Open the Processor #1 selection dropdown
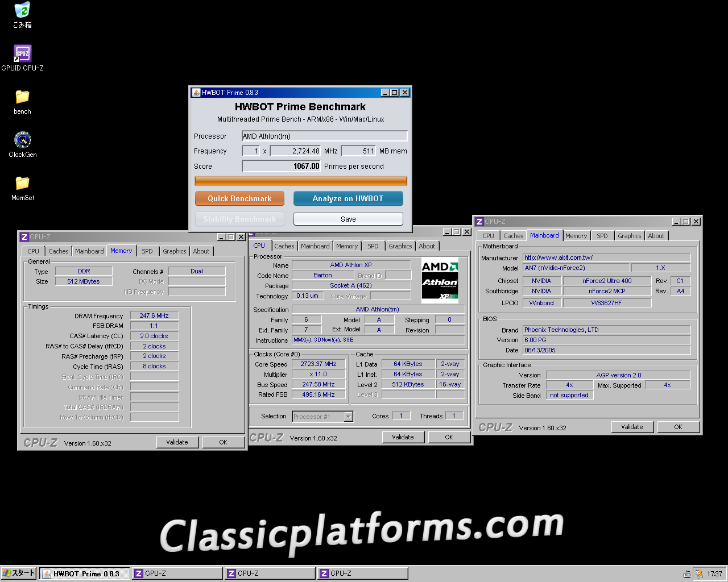Viewport: 728px width, 582px height. (x=349, y=417)
